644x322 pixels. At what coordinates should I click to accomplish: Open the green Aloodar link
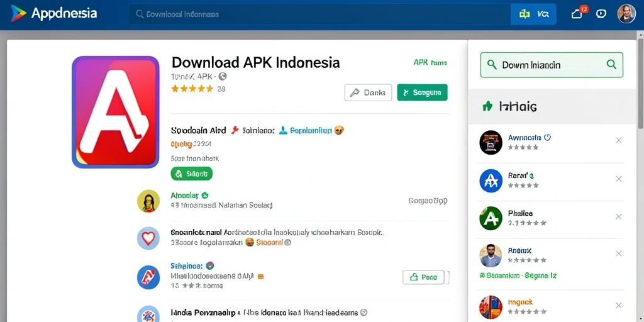click(x=184, y=195)
